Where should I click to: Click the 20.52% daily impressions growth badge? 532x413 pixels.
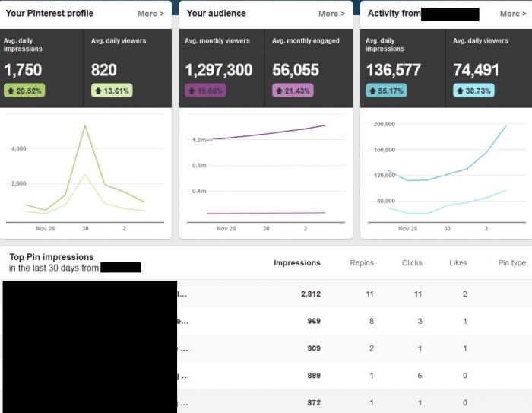24,91
